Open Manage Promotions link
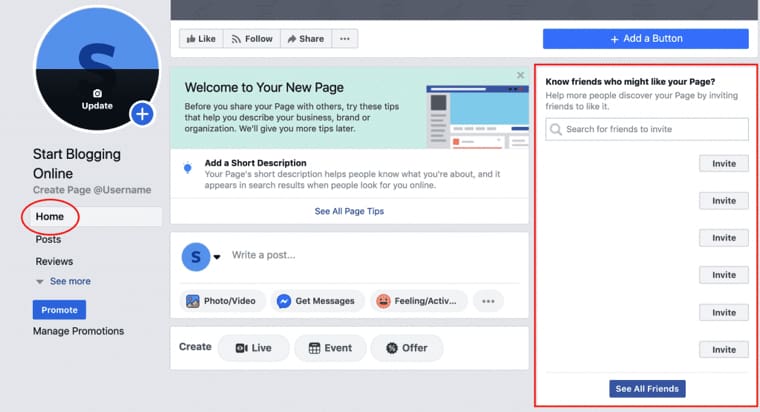The height and width of the screenshot is (412, 760). point(79,331)
